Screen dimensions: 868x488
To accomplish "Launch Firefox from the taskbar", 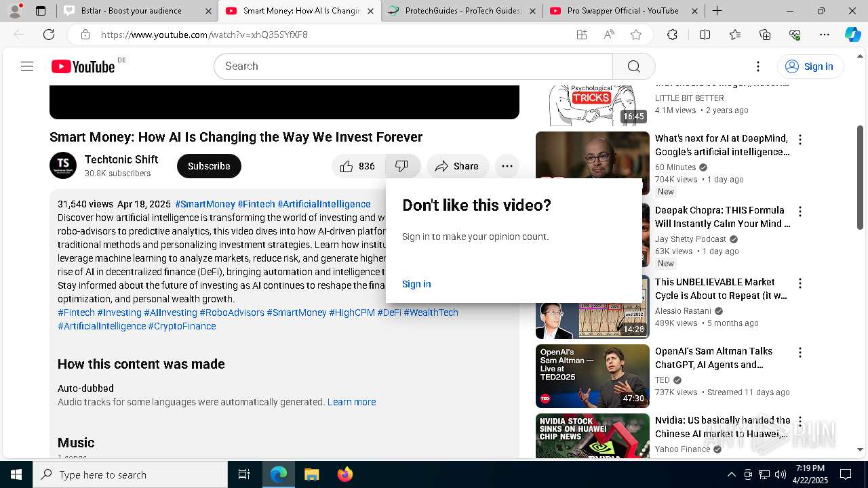I will click(x=345, y=474).
